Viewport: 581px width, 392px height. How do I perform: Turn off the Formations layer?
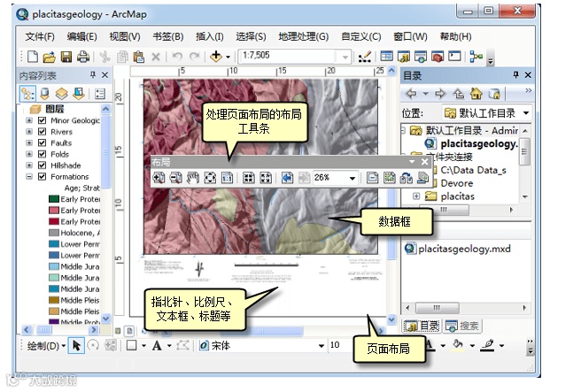tap(43, 177)
